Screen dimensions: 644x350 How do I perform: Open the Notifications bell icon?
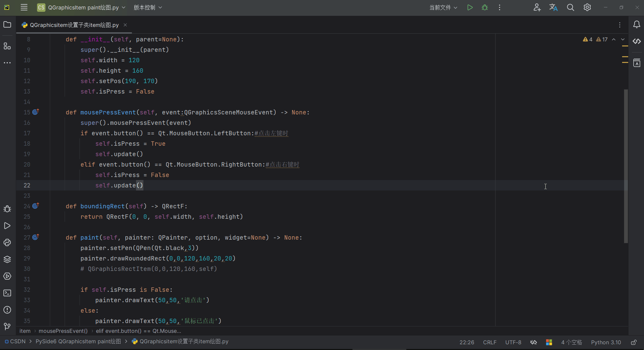pyautogui.click(x=637, y=24)
